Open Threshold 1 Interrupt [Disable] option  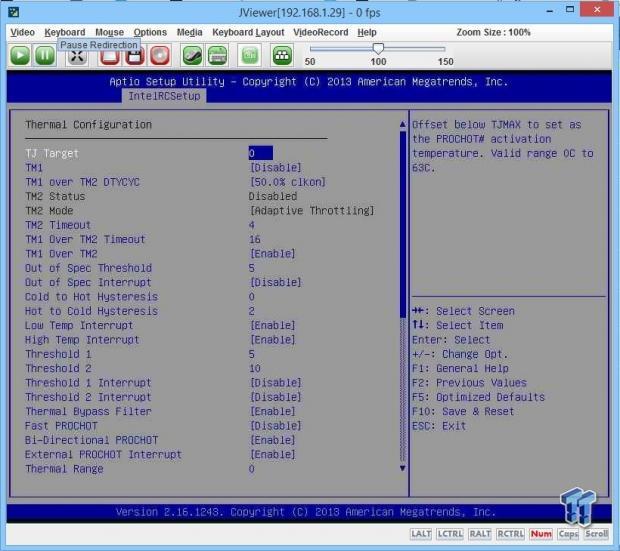coord(276,383)
